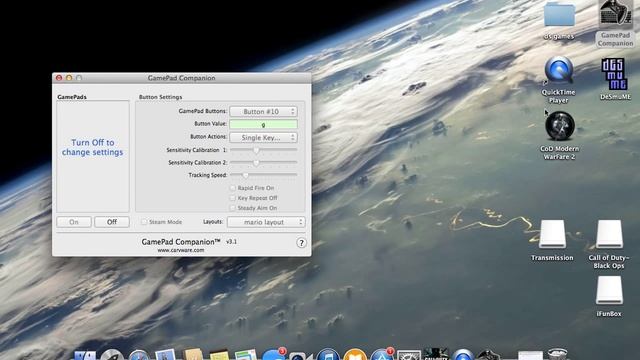The width and height of the screenshot is (640, 360).
Task: Click the Off button under GamePads
Action: tap(112, 222)
